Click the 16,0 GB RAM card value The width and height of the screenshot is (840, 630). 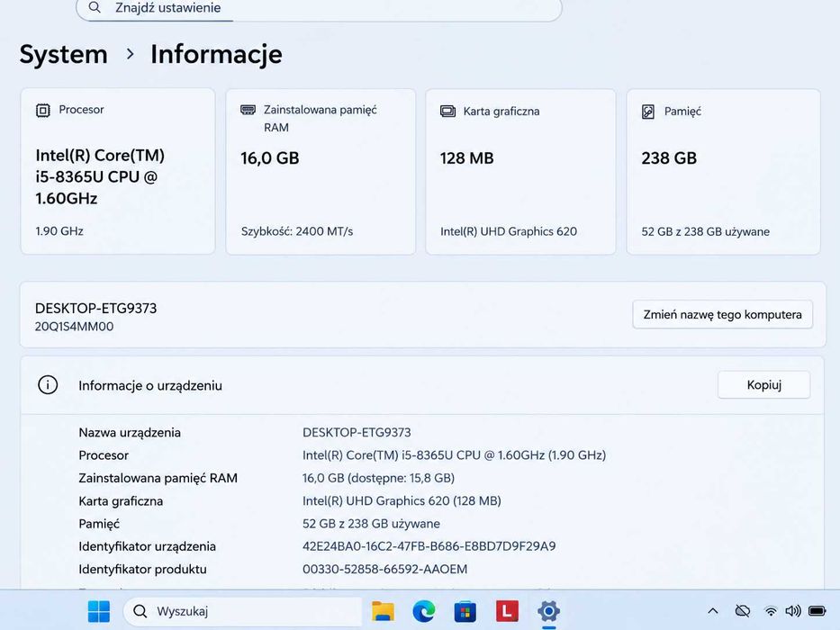pyautogui.click(x=270, y=158)
